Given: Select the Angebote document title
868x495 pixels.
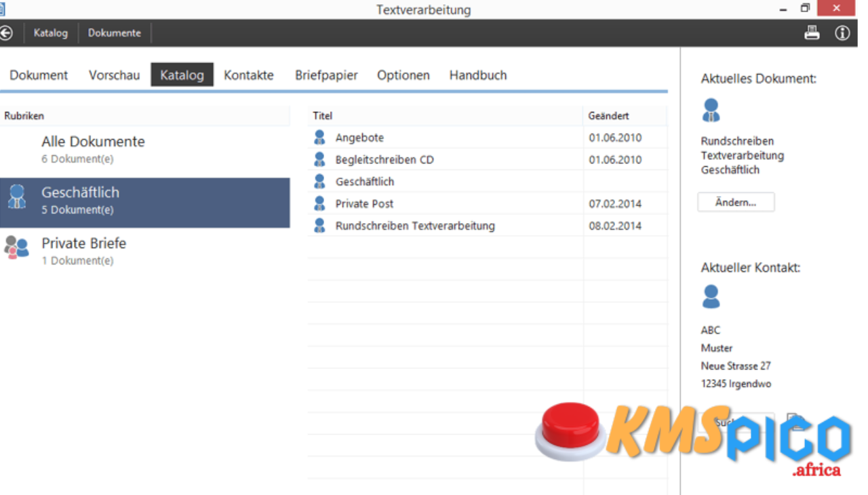Looking at the screenshot, I should (359, 138).
